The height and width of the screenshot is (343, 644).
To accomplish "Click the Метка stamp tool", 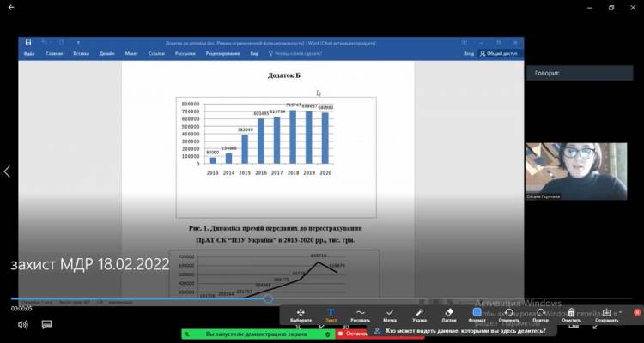I will (x=389, y=315).
